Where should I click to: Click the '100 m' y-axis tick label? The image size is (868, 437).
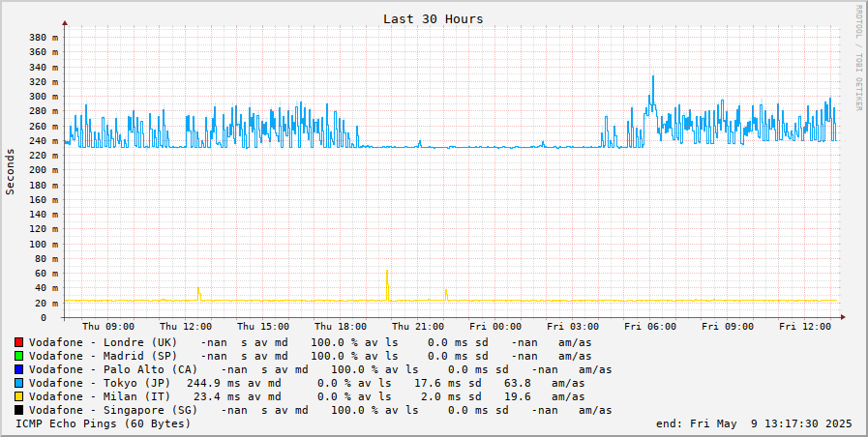tap(43, 244)
